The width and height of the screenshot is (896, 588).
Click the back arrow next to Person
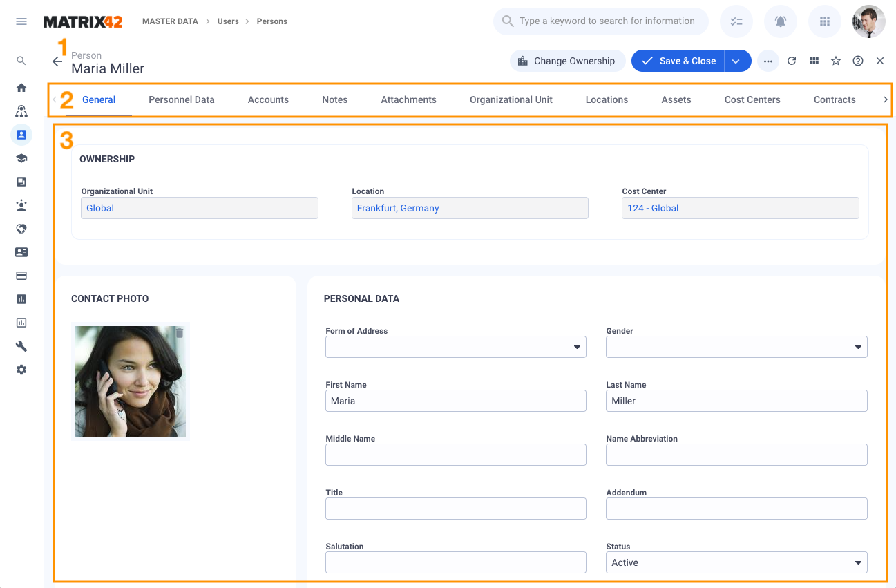click(x=57, y=61)
